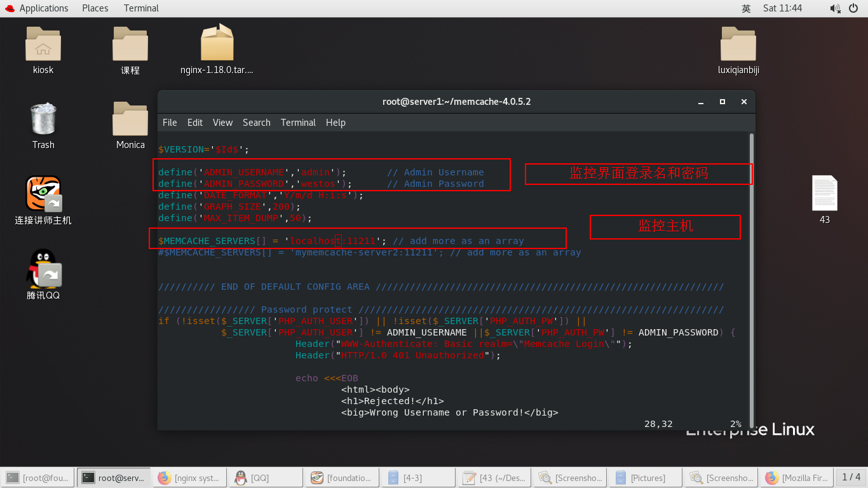Open the 课程 folder on desktop
This screenshot has width=868, height=488.
point(130,44)
